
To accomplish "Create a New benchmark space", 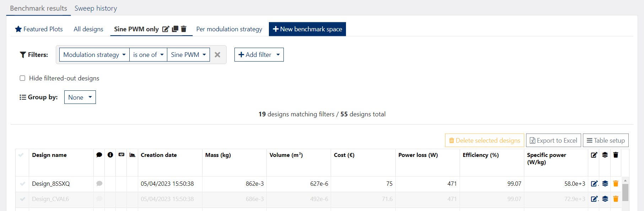I will (307, 29).
